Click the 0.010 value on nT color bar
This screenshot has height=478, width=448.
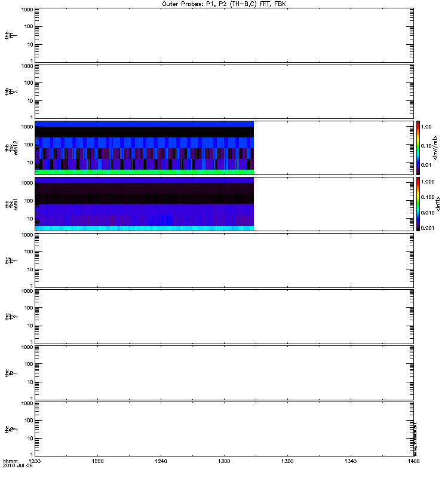(428, 213)
